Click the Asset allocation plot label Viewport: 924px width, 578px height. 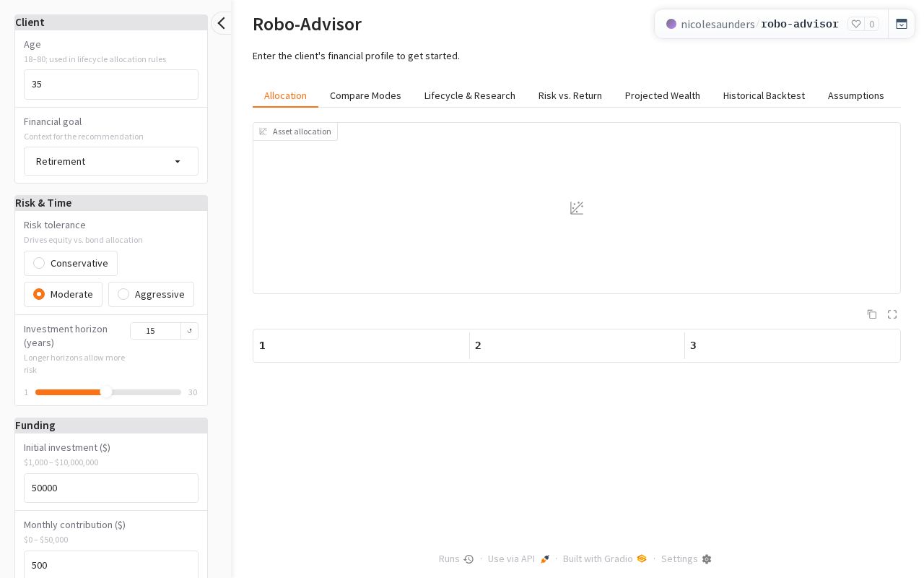295,131
